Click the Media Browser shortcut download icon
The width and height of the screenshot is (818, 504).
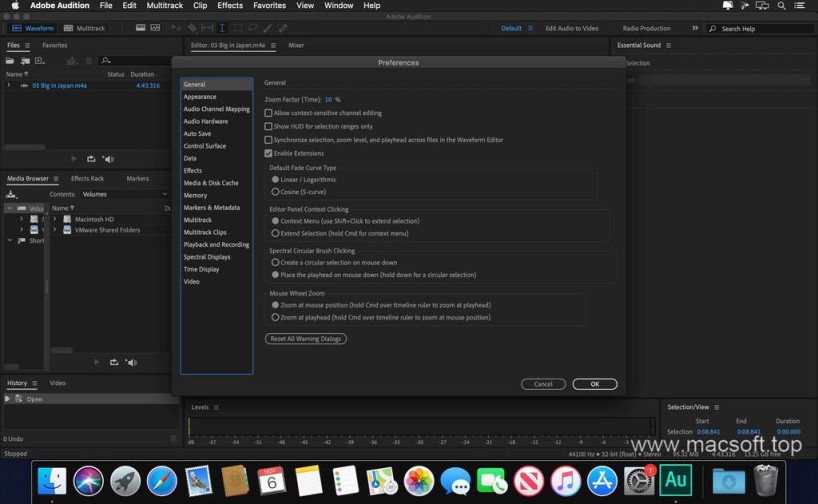click(x=11, y=194)
